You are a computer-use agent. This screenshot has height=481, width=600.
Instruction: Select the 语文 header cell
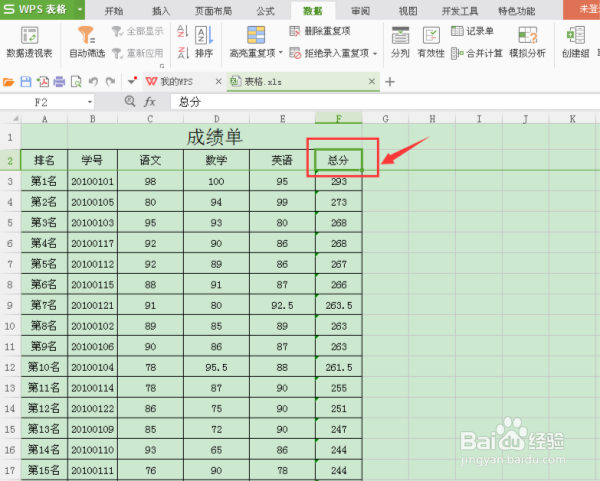click(x=150, y=160)
